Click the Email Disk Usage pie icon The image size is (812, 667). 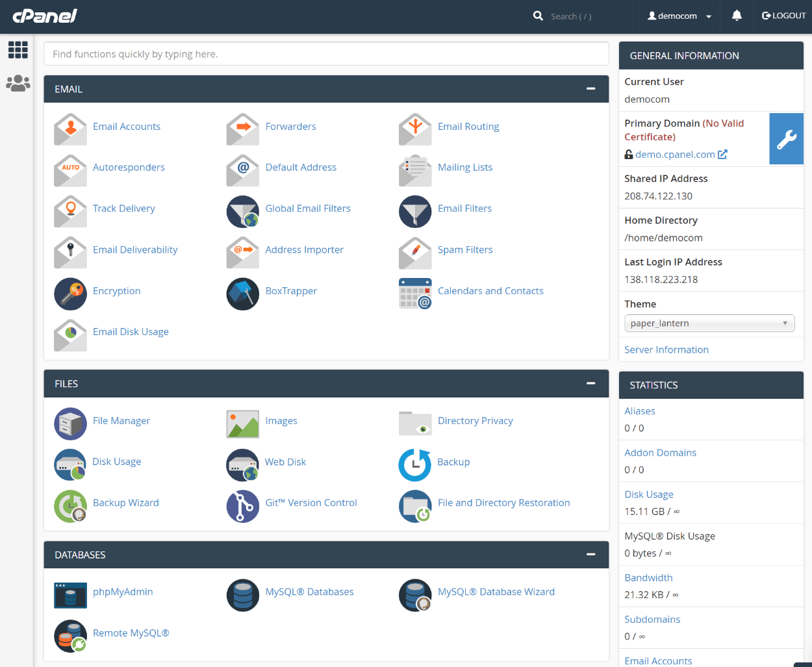pyautogui.click(x=70, y=334)
